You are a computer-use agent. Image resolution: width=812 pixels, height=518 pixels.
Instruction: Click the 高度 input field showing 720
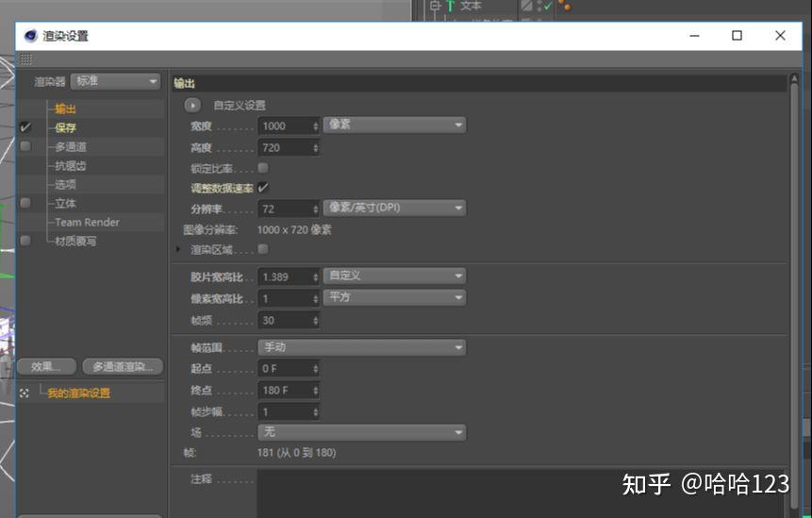pos(284,148)
